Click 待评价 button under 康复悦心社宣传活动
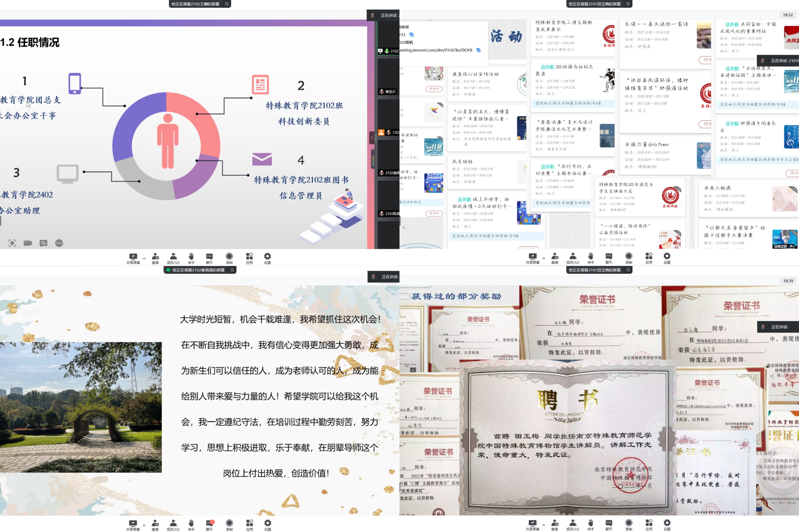This screenshot has width=799, height=532. pos(434,89)
